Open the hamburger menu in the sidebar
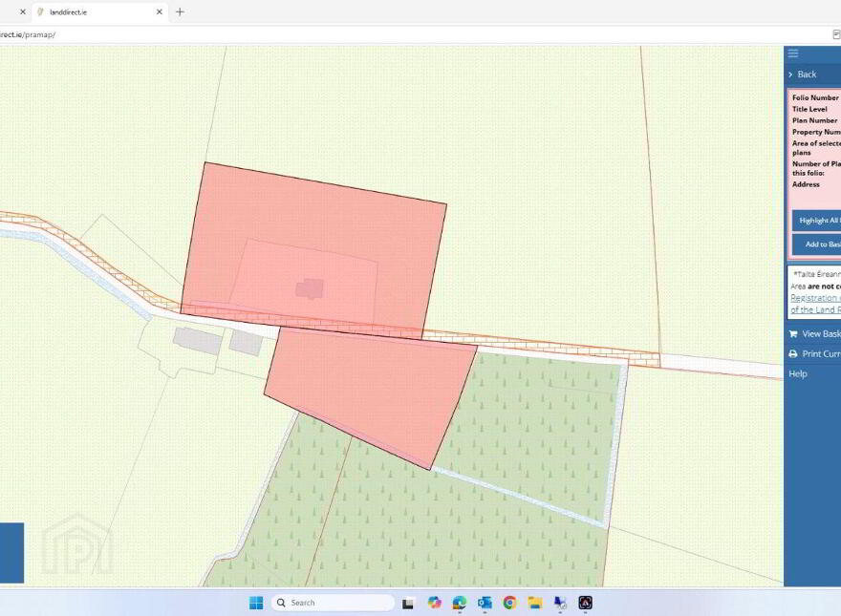This screenshot has width=841, height=616. 792,53
